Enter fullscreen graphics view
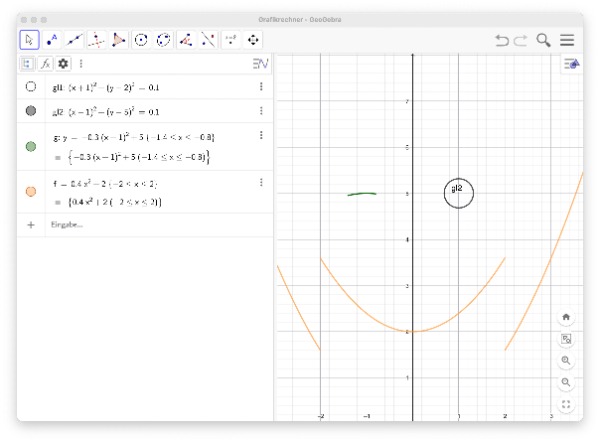 pyautogui.click(x=566, y=404)
